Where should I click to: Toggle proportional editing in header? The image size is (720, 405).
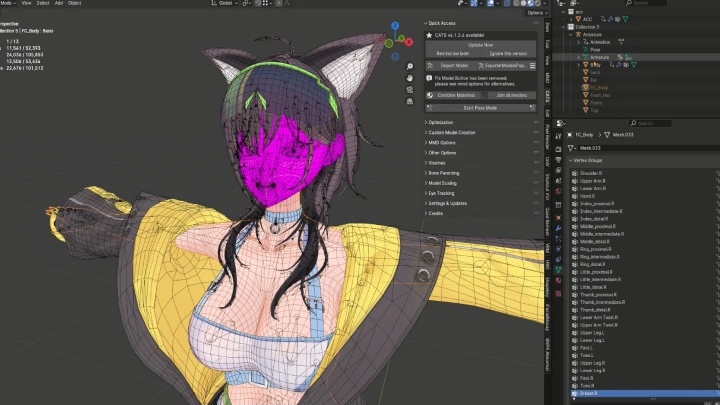click(279, 3)
